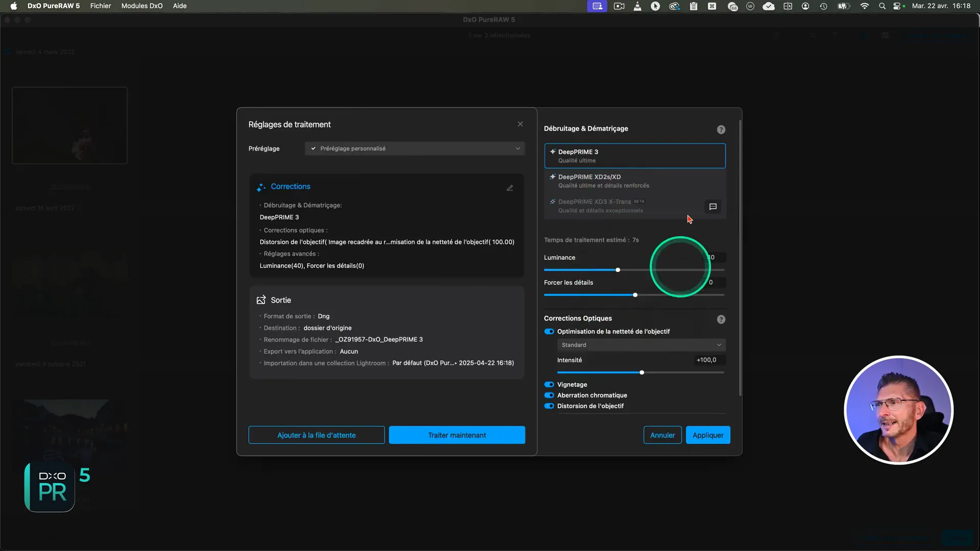The image size is (980, 551).
Task: Click the first photo thumbnail in background
Action: (x=69, y=126)
